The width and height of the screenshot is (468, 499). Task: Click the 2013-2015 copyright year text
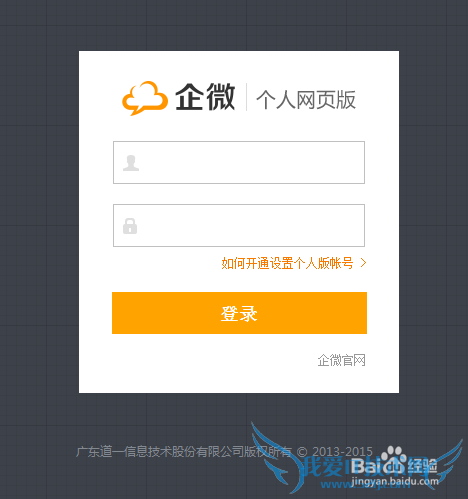tap(342, 452)
